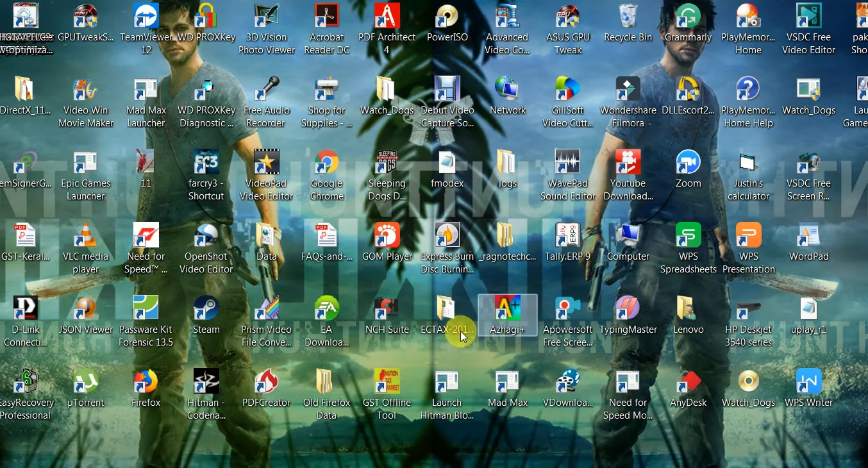Click the Tally.ERP 9 icon

pos(568,235)
